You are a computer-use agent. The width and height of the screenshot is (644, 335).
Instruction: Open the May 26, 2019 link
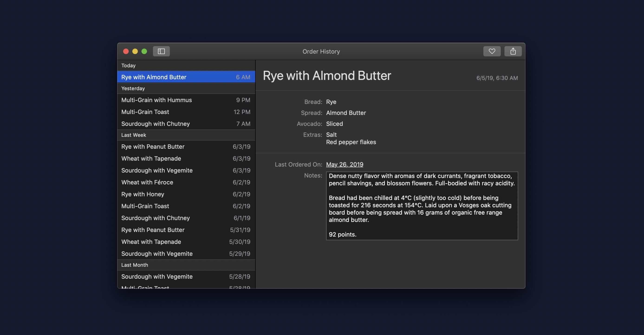click(345, 164)
